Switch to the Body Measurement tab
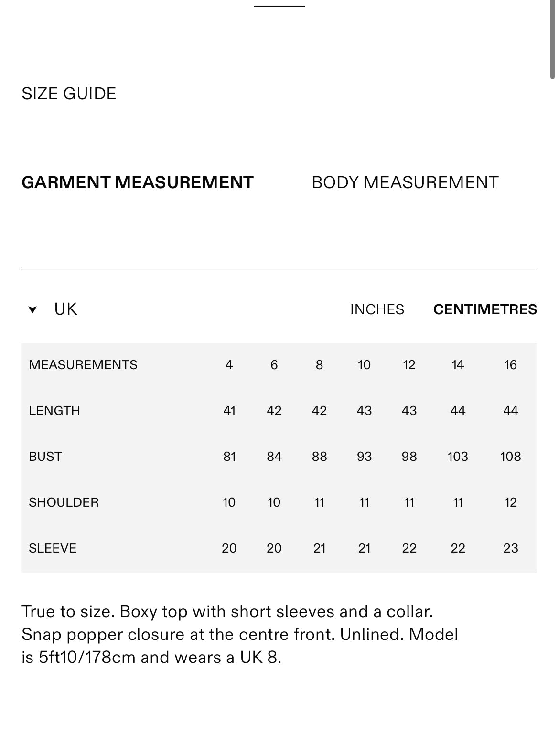The width and height of the screenshot is (559, 756). click(405, 182)
